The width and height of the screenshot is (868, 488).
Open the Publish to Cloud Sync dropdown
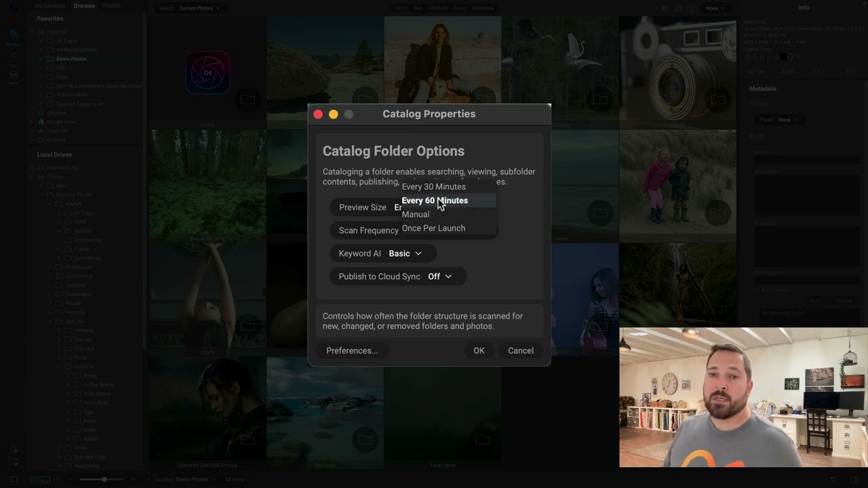tap(398, 277)
